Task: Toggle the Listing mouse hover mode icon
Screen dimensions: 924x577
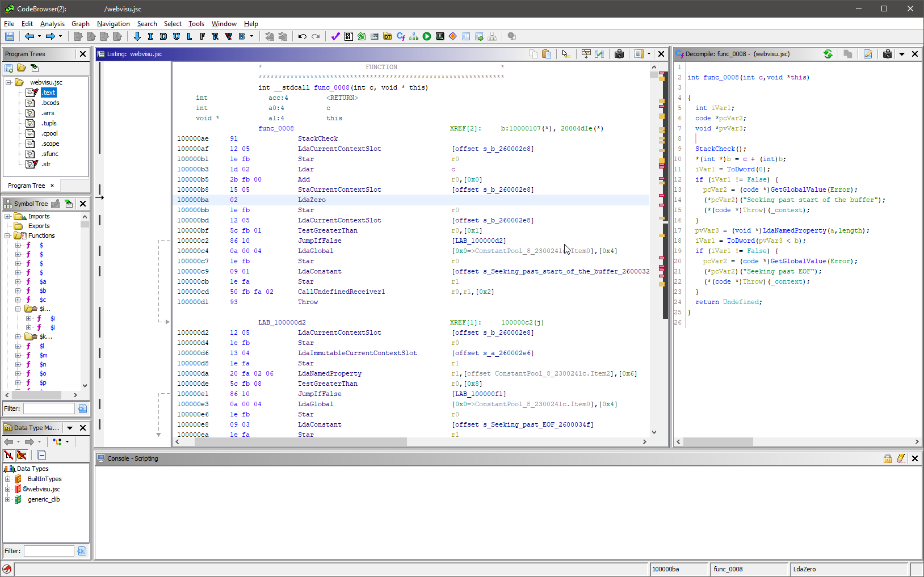Action: pyautogui.click(x=565, y=54)
